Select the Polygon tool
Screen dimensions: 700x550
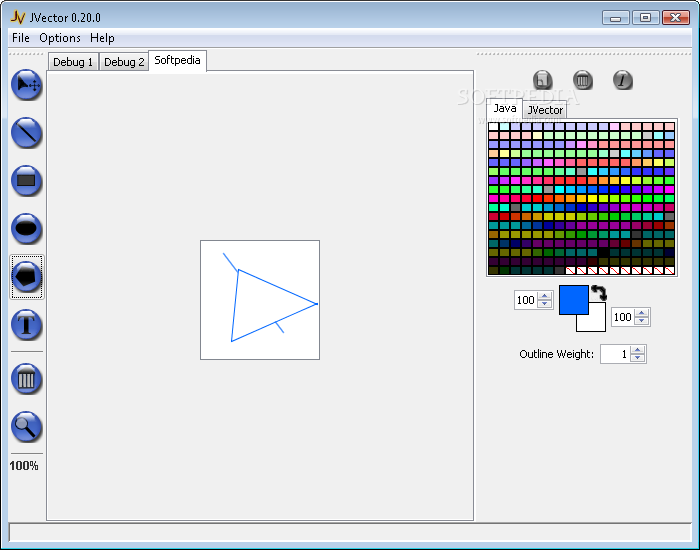[26, 277]
